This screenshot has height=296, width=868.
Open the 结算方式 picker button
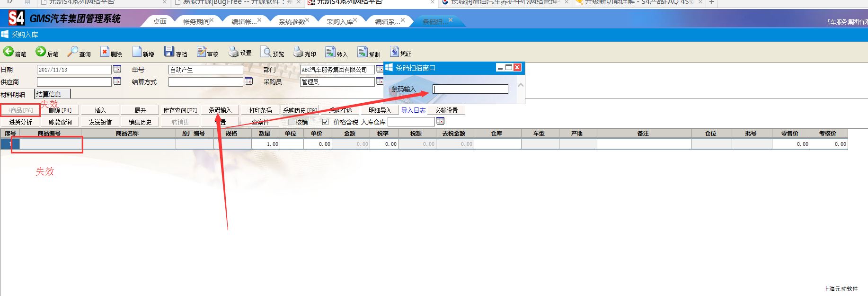[x=248, y=81]
